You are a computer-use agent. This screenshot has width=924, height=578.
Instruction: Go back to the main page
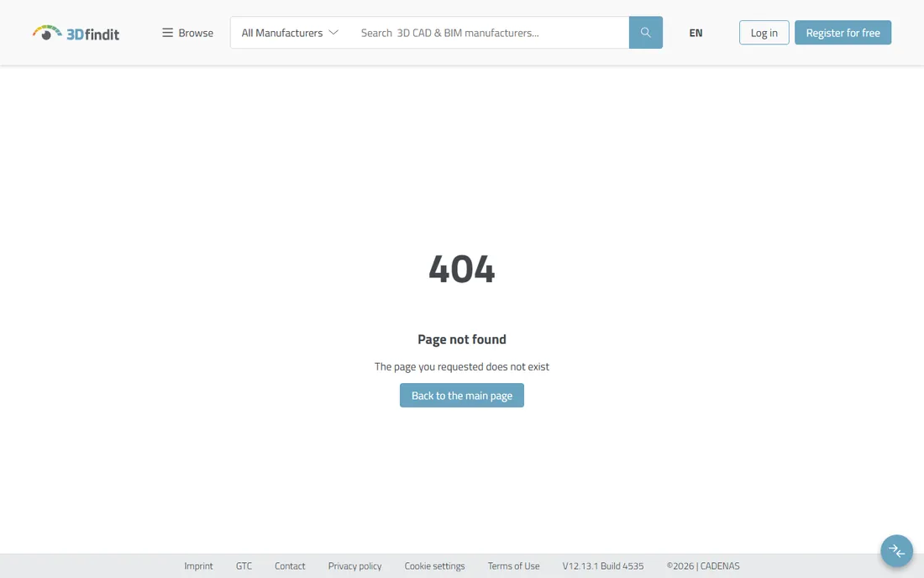pos(462,396)
